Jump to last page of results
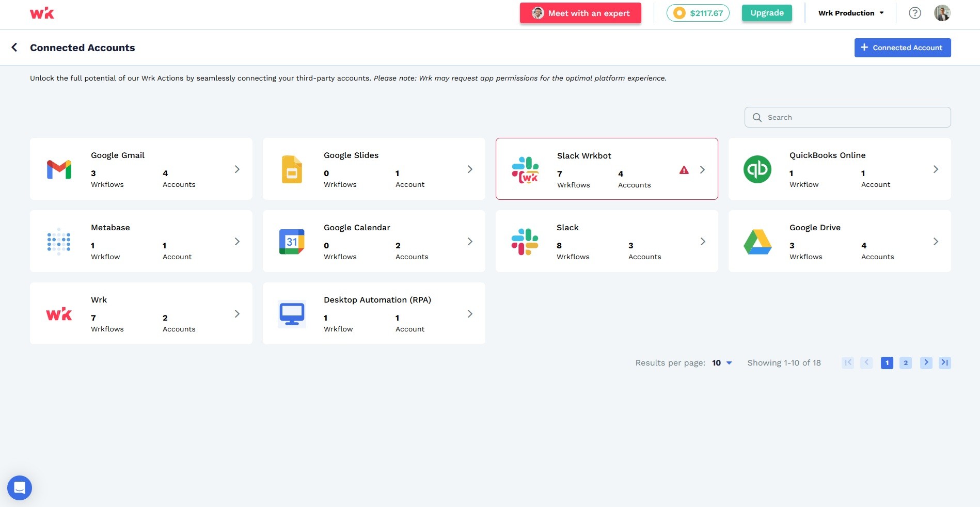Screen dimensions: 980x507 [945, 362]
